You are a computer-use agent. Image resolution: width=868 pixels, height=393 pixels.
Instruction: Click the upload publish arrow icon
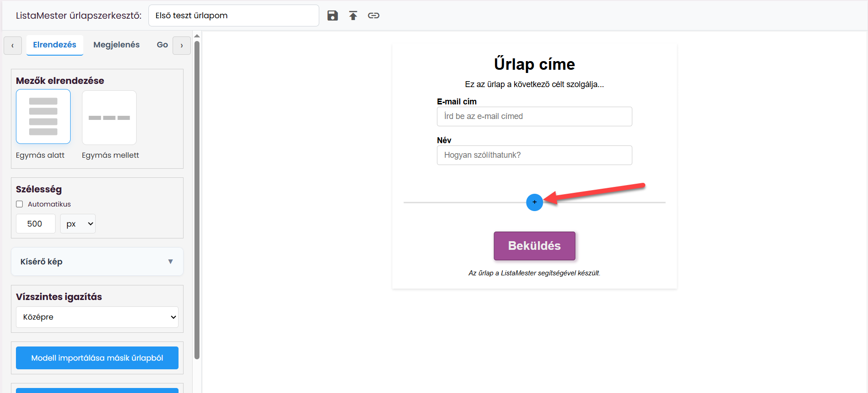(353, 16)
